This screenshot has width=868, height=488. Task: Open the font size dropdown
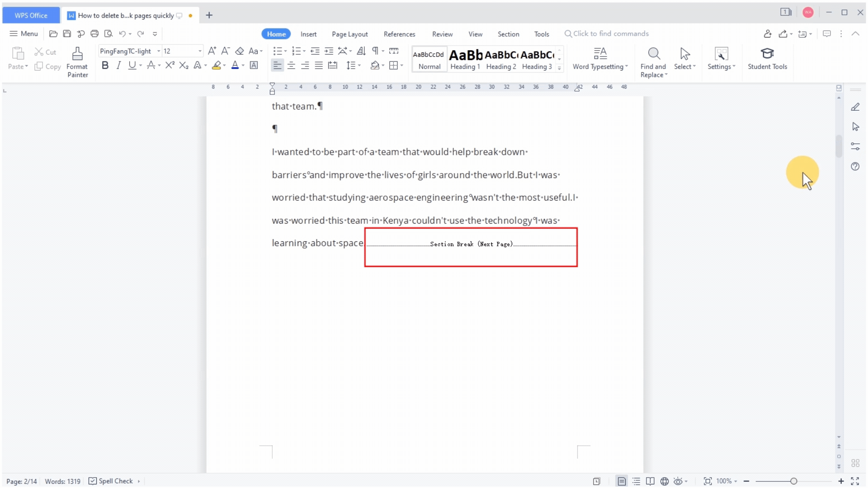(x=200, y=51)
